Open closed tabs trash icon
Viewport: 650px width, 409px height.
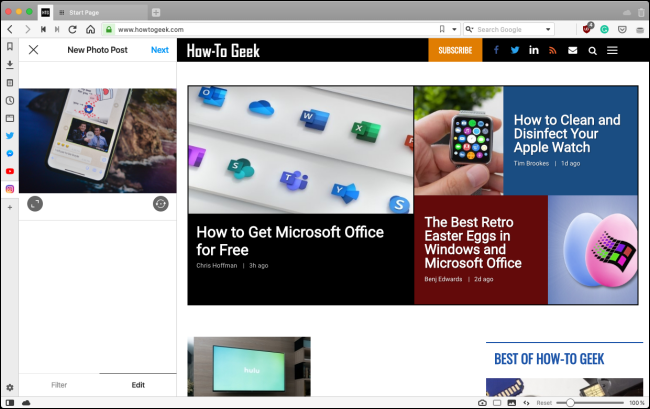pos(641,12)
